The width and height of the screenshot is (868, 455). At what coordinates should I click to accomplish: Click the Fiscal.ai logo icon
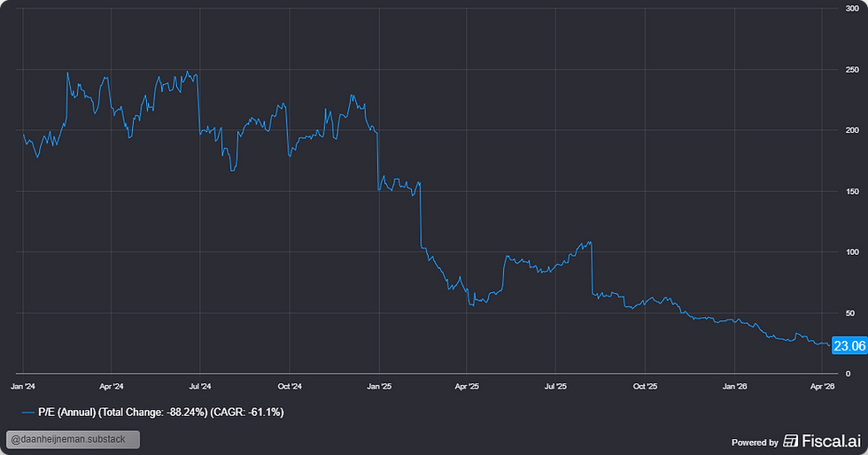[x=790, y=441]
